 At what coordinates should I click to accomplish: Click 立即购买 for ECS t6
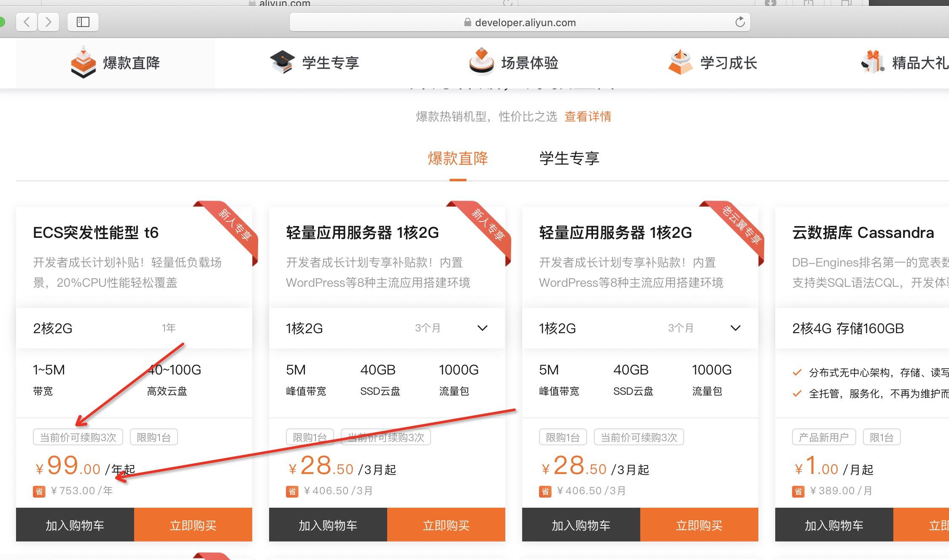[x=193, y=525]
